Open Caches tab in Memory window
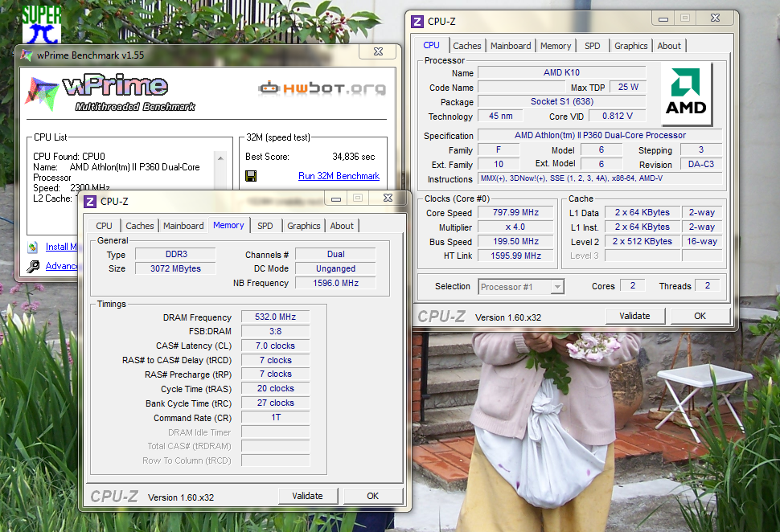 [139, 226]
